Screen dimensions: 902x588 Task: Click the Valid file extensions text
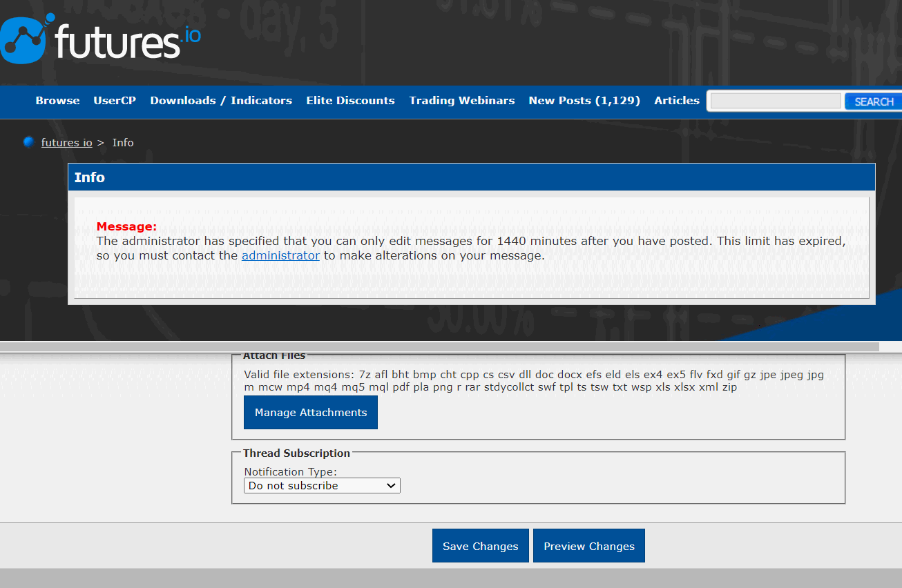click(534, 381)
